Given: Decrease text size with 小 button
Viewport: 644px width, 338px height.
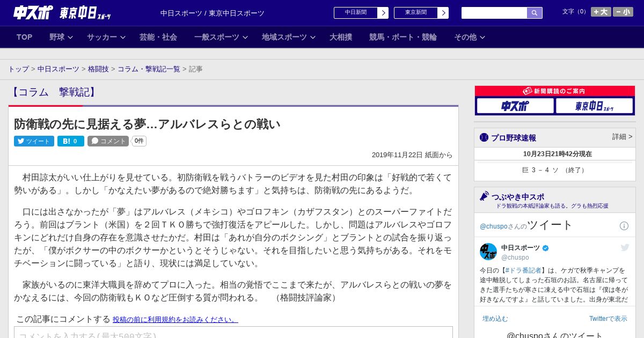Looking at the screenshot, I should click(x=623, y=12).
